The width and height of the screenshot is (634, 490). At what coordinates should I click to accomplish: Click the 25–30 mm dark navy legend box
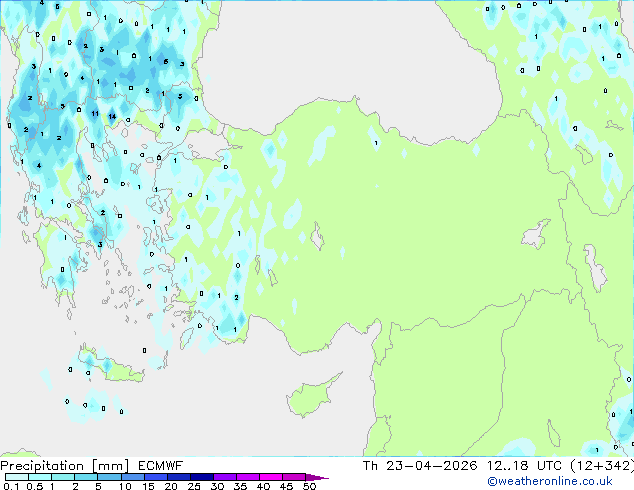pos(202,477)
